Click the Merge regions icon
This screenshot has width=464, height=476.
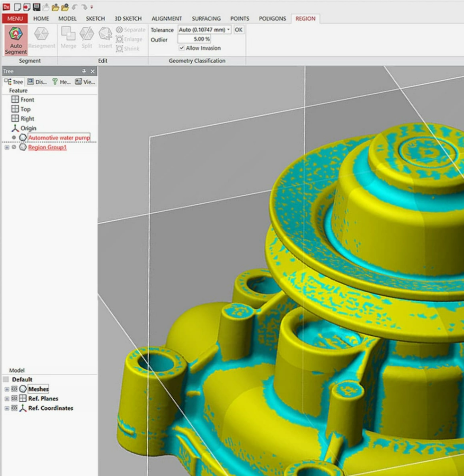pyautogui.click(x=68, y=38)
